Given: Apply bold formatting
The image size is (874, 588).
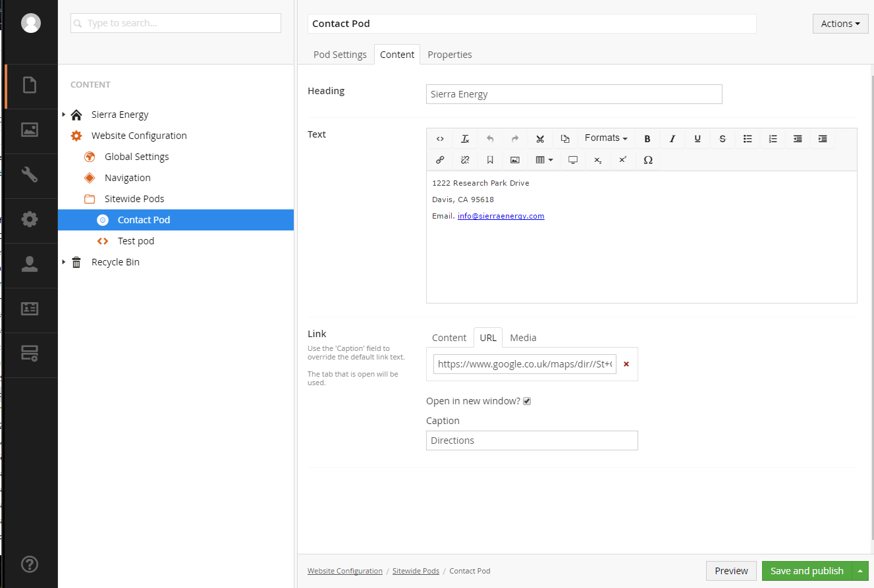Looking at the screenshot, I should coord(647,139).
